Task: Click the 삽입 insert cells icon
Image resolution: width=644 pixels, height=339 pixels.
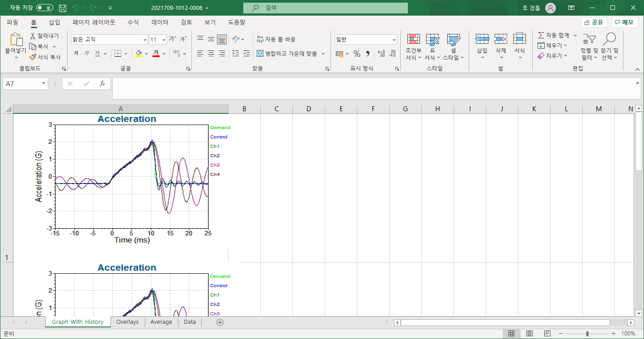Action: coord(482,39)
